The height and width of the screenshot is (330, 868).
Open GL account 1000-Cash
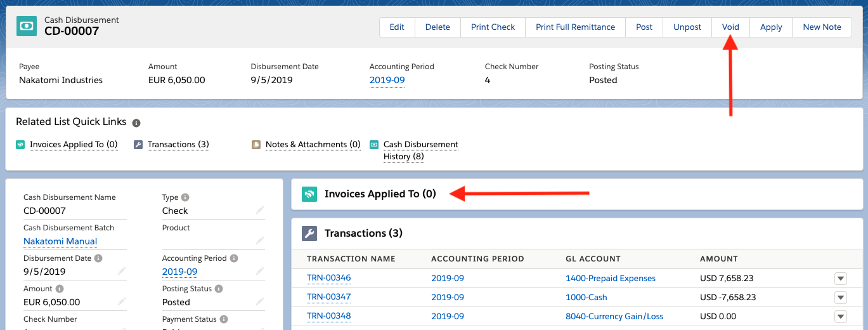click(x=586, y=298)
